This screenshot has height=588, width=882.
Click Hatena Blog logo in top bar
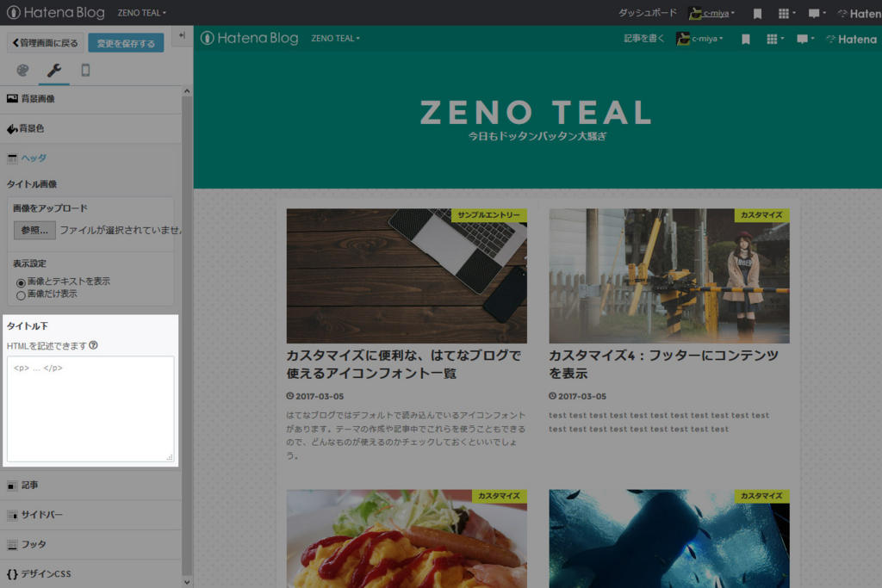tap(55, 12)
